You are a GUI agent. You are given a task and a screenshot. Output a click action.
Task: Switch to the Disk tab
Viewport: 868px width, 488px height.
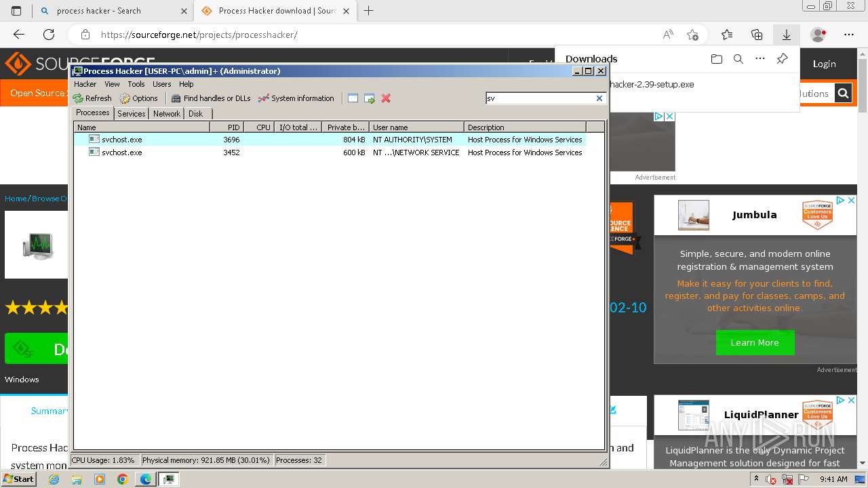click(196, 114)
